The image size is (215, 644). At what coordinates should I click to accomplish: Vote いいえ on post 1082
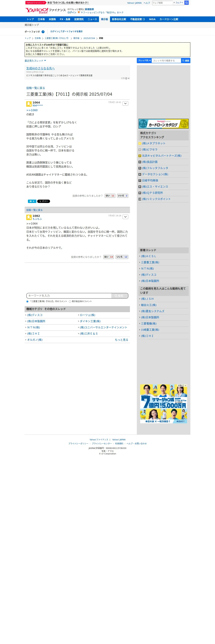pos(122,257)
